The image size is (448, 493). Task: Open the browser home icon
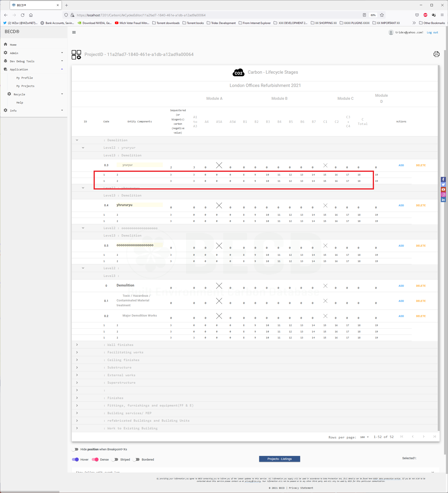click(x=31, y=15)
